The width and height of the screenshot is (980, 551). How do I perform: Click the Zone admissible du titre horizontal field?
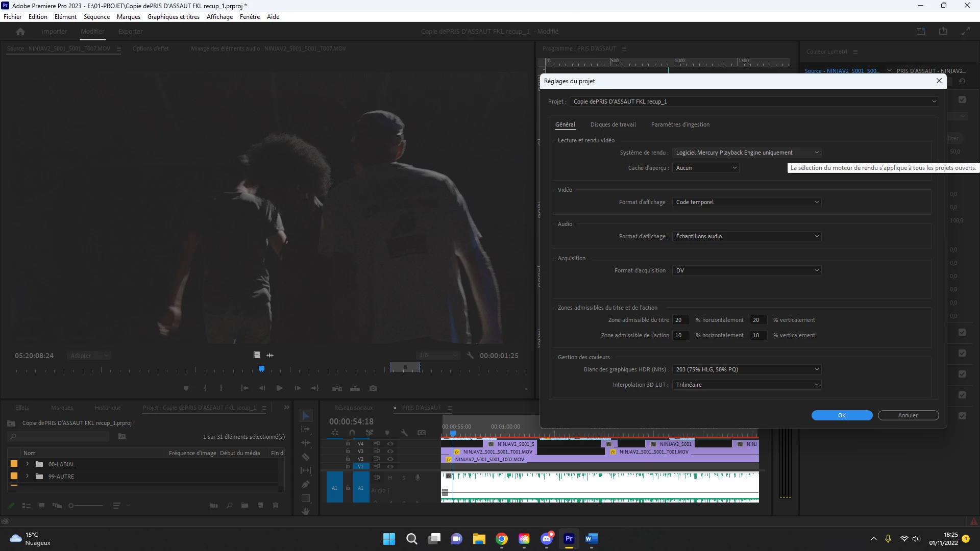coord(681,320)
